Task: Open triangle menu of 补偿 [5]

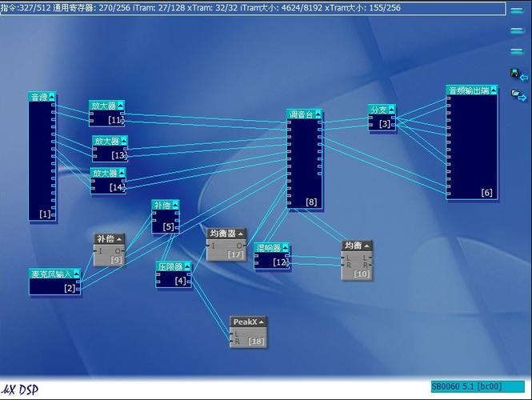Action: coord(175,205)
